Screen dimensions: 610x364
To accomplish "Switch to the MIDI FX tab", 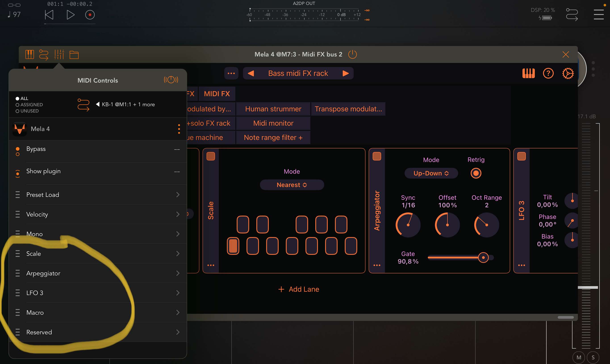I will (x=217, y=94).
